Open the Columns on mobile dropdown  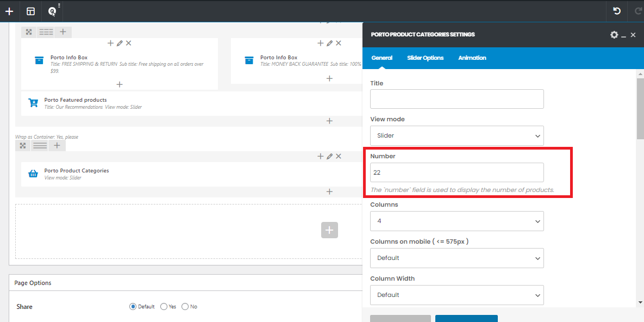click(457, 258)
